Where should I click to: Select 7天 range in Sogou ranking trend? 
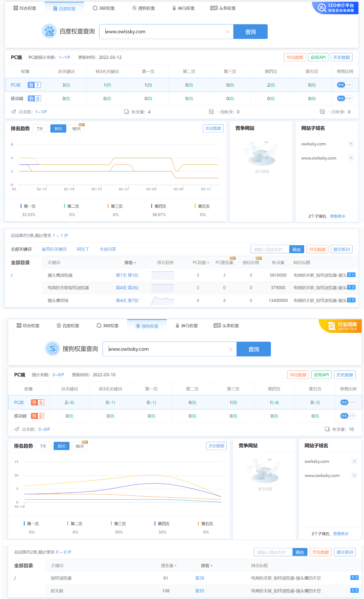43,446
